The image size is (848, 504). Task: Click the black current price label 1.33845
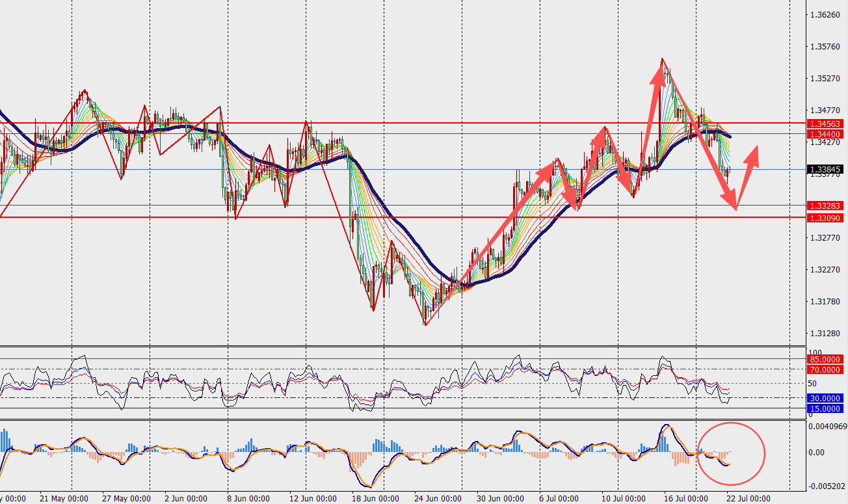825,169
